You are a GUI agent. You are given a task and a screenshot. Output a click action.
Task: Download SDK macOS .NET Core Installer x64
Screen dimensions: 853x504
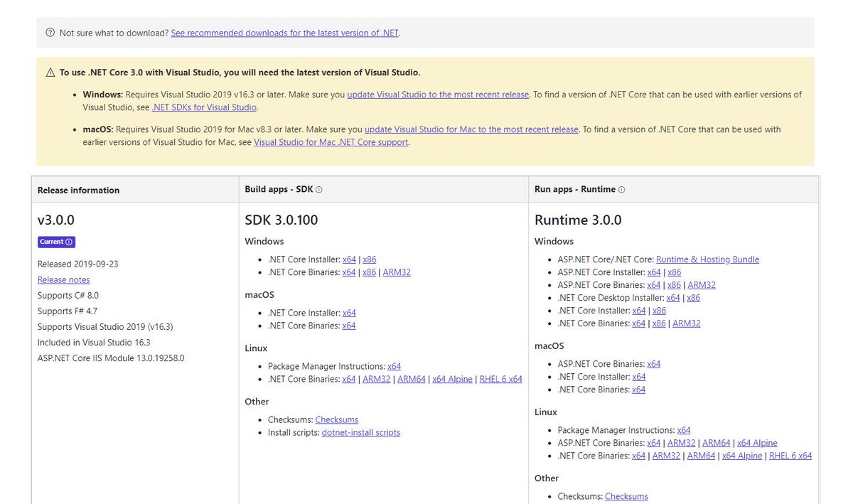pos(349,313)
